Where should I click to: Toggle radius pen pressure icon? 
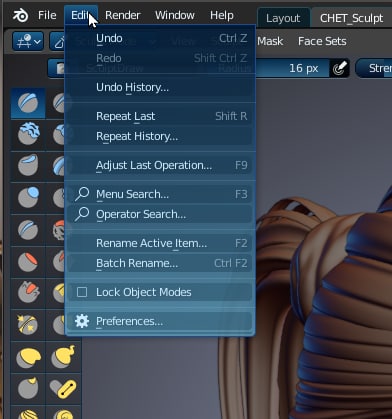click(x=339, y=68)
